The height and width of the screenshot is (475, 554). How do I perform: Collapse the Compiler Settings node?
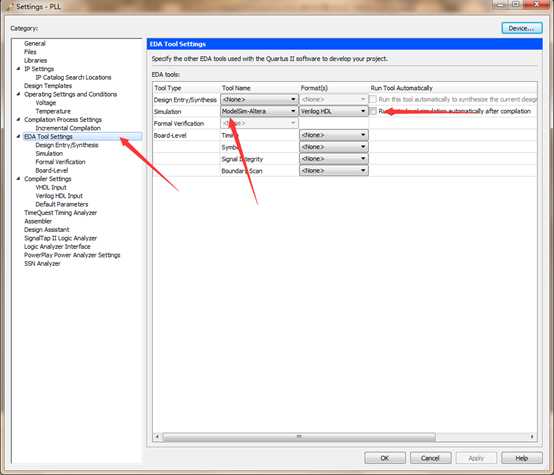18,179
